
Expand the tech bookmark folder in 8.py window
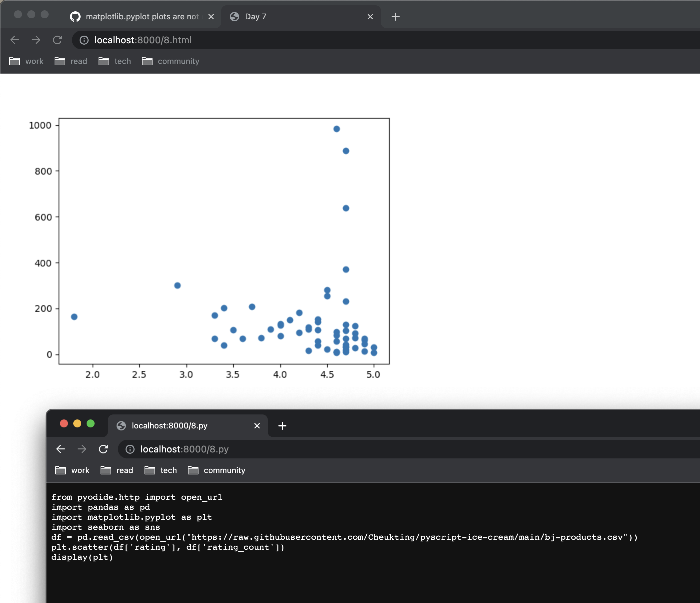[161, 470]
